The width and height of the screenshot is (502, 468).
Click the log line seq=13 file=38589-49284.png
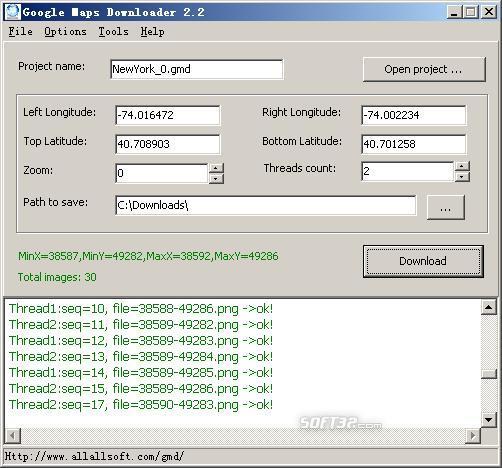point(141,357)
